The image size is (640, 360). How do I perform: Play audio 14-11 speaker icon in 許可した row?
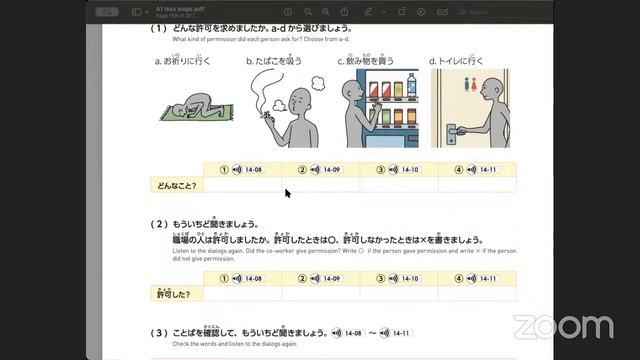[x=472, y=278]
